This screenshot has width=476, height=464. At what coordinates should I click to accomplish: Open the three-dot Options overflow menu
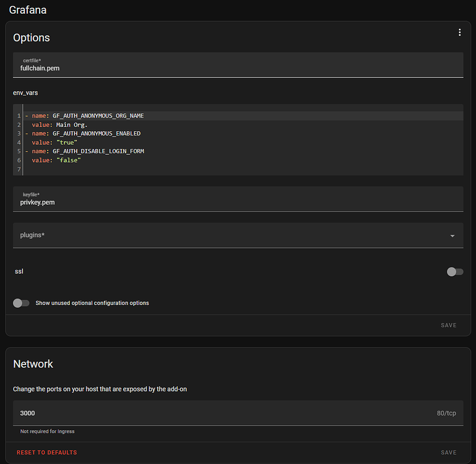tap(460, 32)
